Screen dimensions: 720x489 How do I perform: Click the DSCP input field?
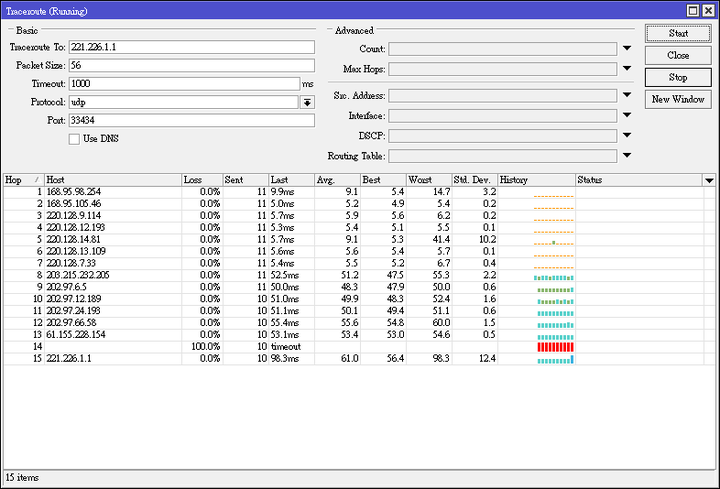[x=503, y=136]
